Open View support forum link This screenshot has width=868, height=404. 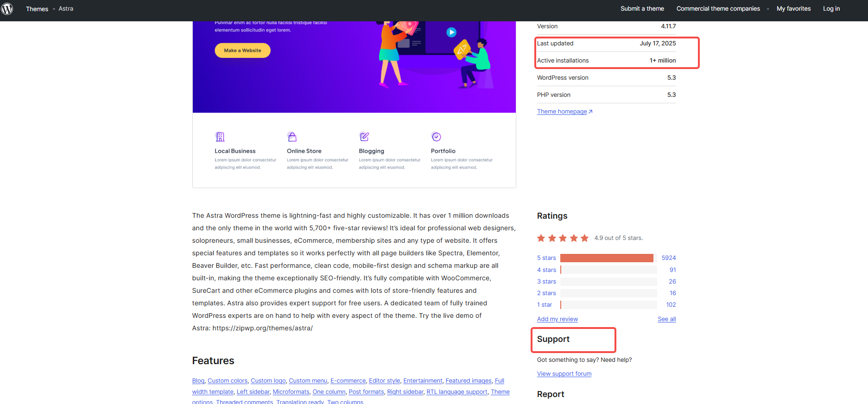pos(564,374)
